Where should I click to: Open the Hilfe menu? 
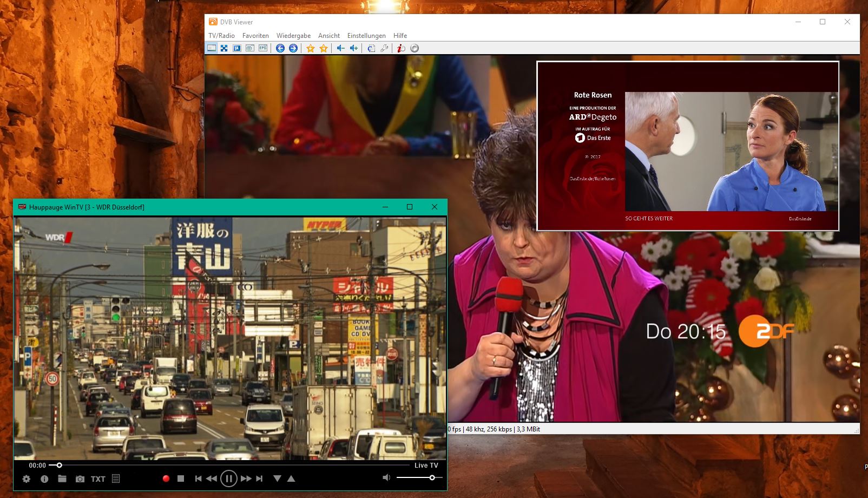[x=400, y=36]
